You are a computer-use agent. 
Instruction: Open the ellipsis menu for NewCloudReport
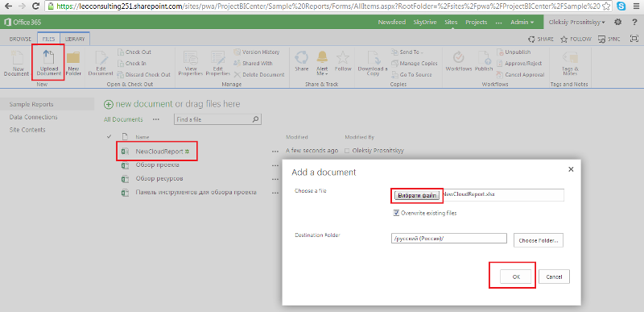click(275, 152)
